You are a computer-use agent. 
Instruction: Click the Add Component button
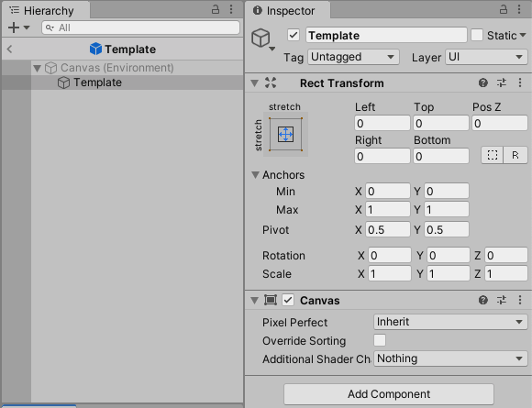tap(389, 394)
